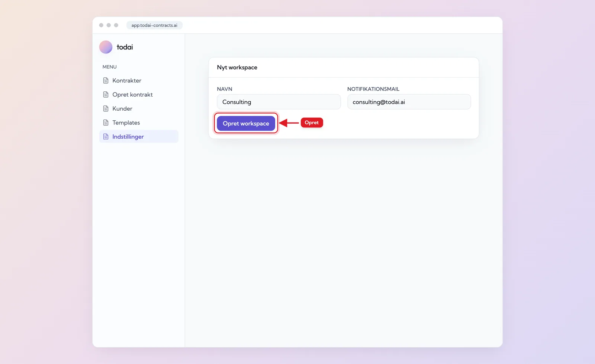Open the Kontrakter menu item

(139, 81)
